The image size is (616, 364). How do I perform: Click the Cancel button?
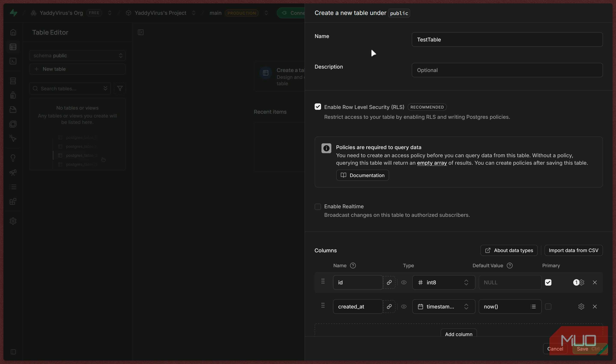(555, 349)
